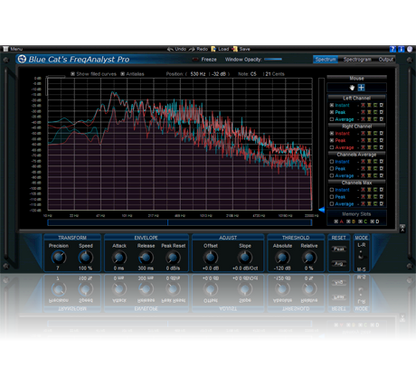The image size is (416, 376).
Task: Click the Peak Reset knob
Action: 173,257
